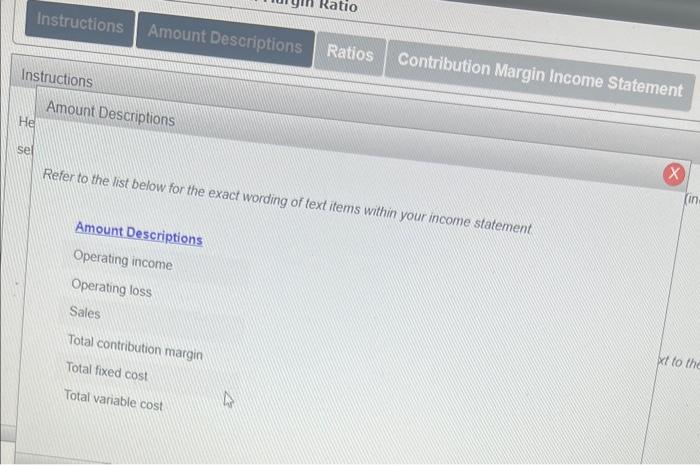
Task: Select the 'Operating income' text
Action: [x=123, y=260]
